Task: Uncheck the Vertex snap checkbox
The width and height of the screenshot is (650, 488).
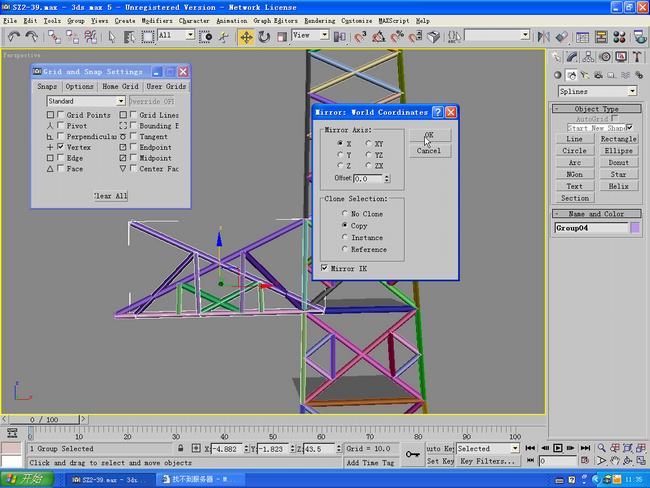Action: pyautogui.click(x=61, y=147)
